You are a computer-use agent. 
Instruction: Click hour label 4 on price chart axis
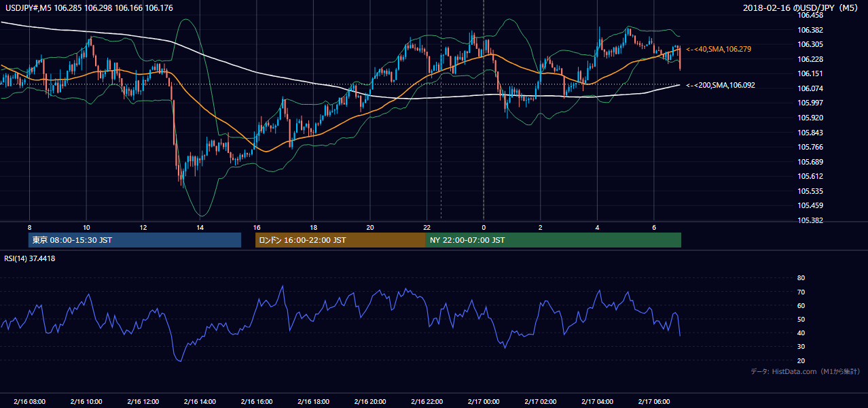pos(597,227)
